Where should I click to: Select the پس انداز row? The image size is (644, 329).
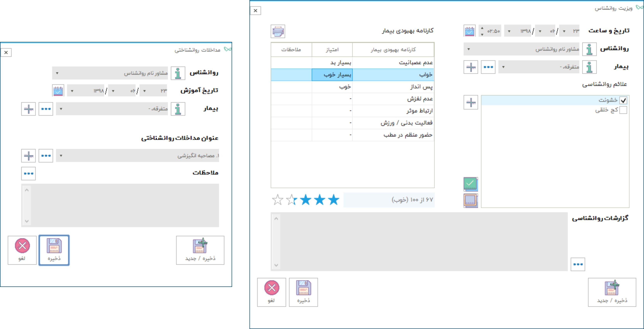click(352, 87)
